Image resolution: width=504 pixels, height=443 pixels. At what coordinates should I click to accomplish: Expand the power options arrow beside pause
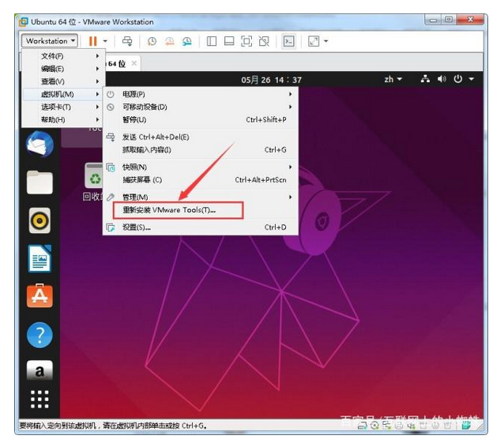(x=105, y=41)
